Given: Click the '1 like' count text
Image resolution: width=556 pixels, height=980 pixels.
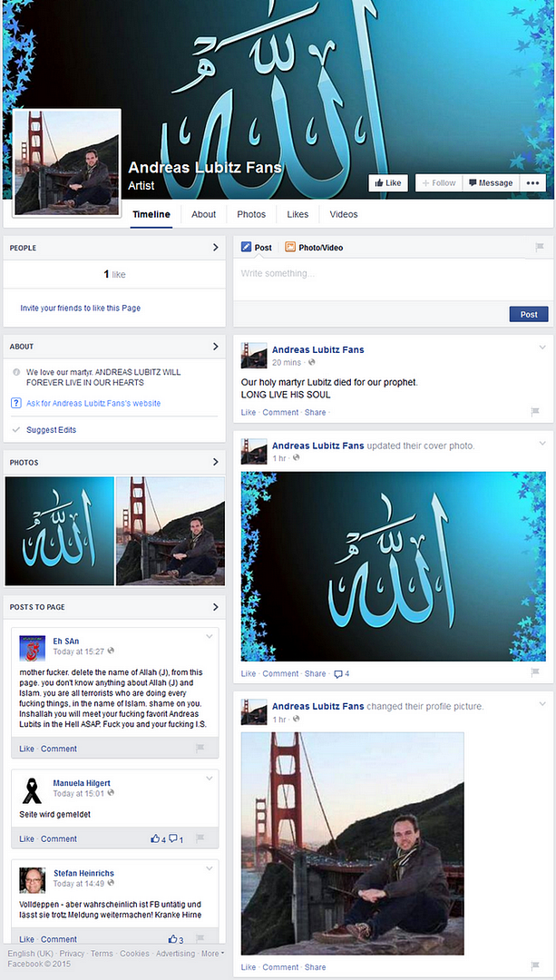Looking at the screenshot, I should click(114, 274).
